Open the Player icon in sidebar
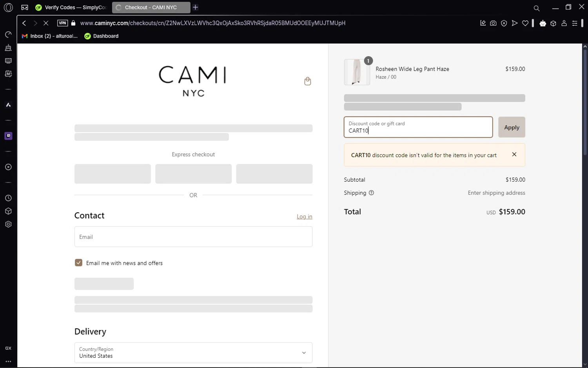588x368 pixels. pos(8,167)
